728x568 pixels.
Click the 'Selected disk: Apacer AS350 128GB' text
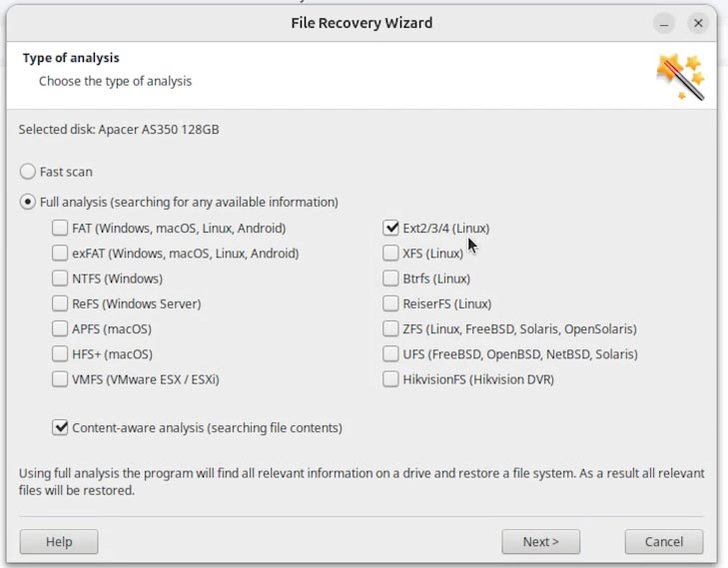(119, 130)
